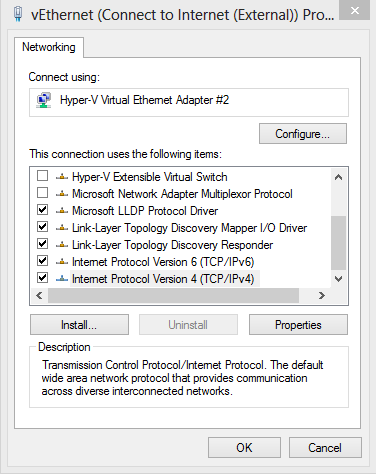This screenshot has width=376, height=475.
Task: Click the horizontal scroll left arrow
Action: pyautogui.click(x=39, y=296)
